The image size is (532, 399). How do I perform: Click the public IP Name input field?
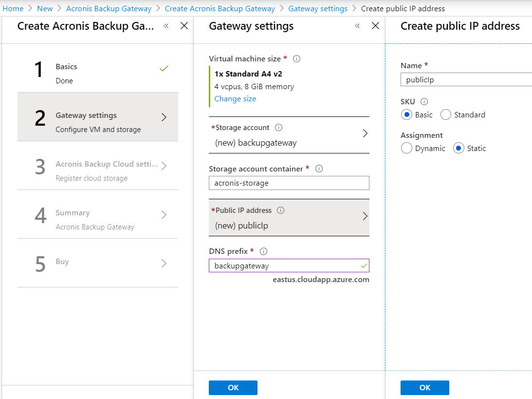point(466,79)
